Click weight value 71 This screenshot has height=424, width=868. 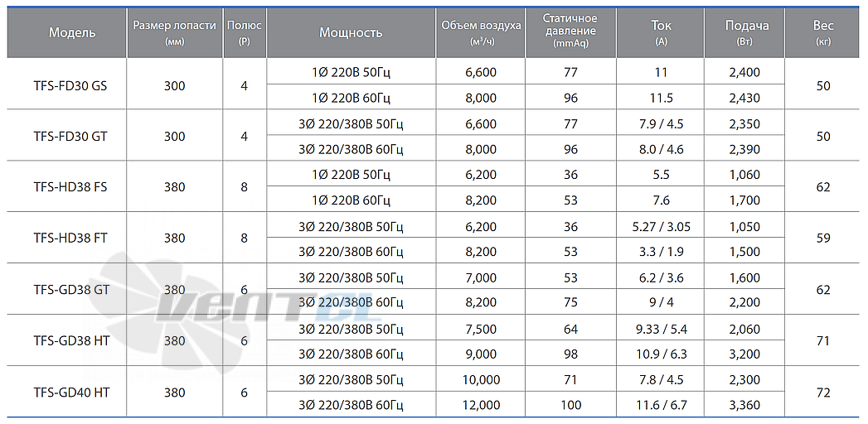click(824, 341)
